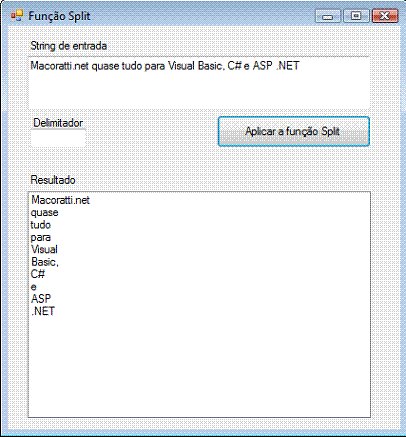Focus the Delimitador input box
The height and width of the screenshot is (437, 406).
[x=58, y=138]
